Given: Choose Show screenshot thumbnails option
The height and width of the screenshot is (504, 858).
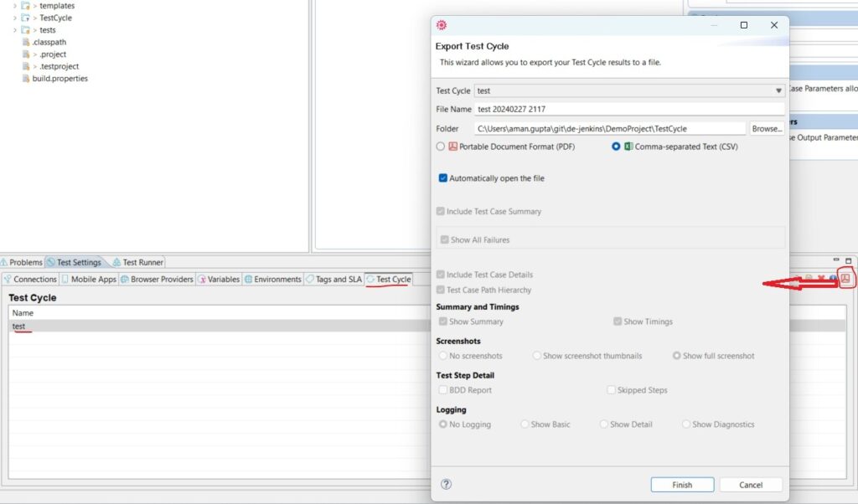Looking at the screenshot, I should (537, 356).
